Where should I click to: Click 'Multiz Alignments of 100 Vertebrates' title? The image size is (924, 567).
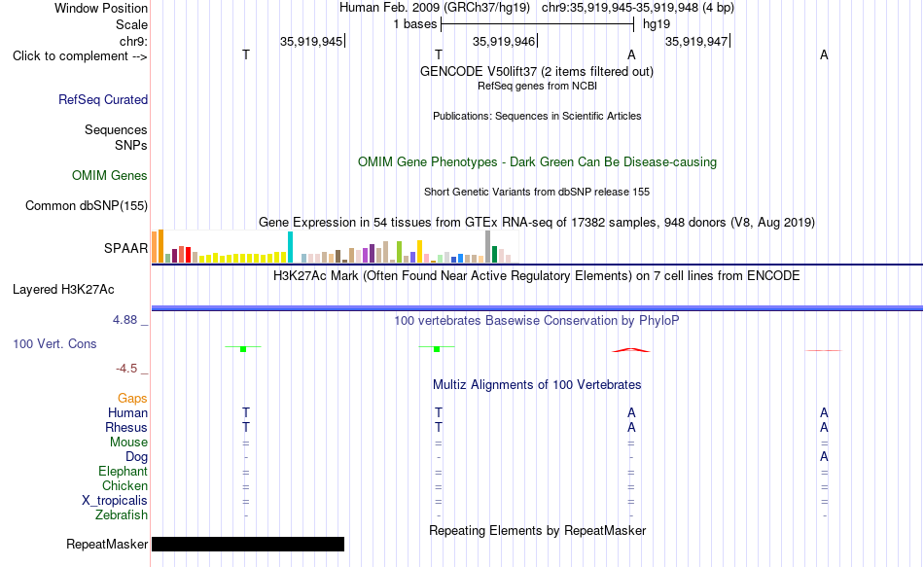point(537,385)
